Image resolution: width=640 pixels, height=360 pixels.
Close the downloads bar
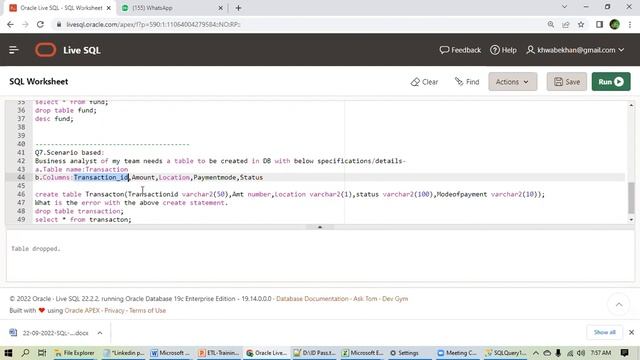click(631, 332)
